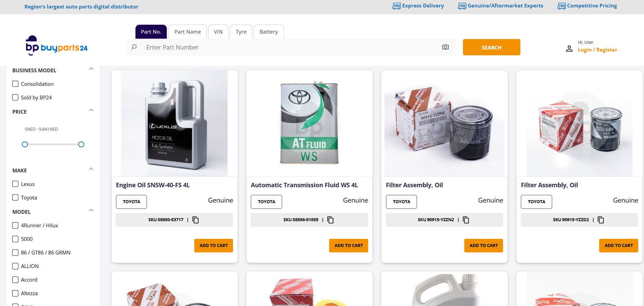Image resolution: width=644 pixels, height=306 pixels.
Task: Open the Battery search tab
Action: click(268, 32)
